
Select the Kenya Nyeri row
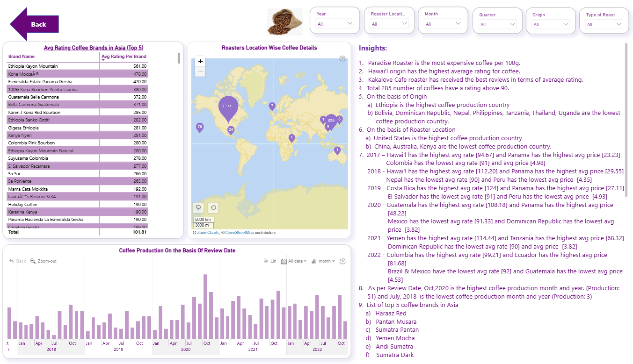click(x=78, y=136)
